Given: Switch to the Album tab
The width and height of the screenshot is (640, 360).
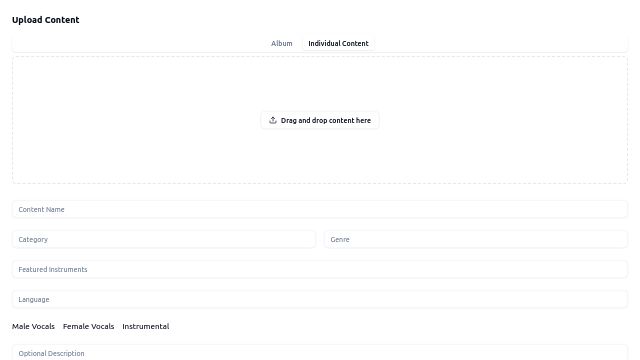Looking at the screenshot, I should pyautogui.click(x=282, y=43).
